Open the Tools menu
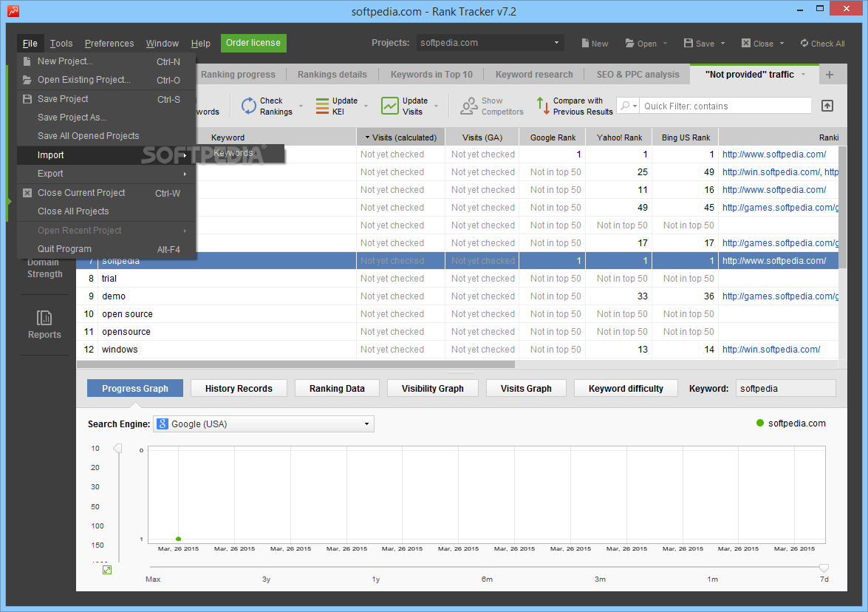Image resolution: width=868 pixels, height=612 pixels. tap(61, 43)
